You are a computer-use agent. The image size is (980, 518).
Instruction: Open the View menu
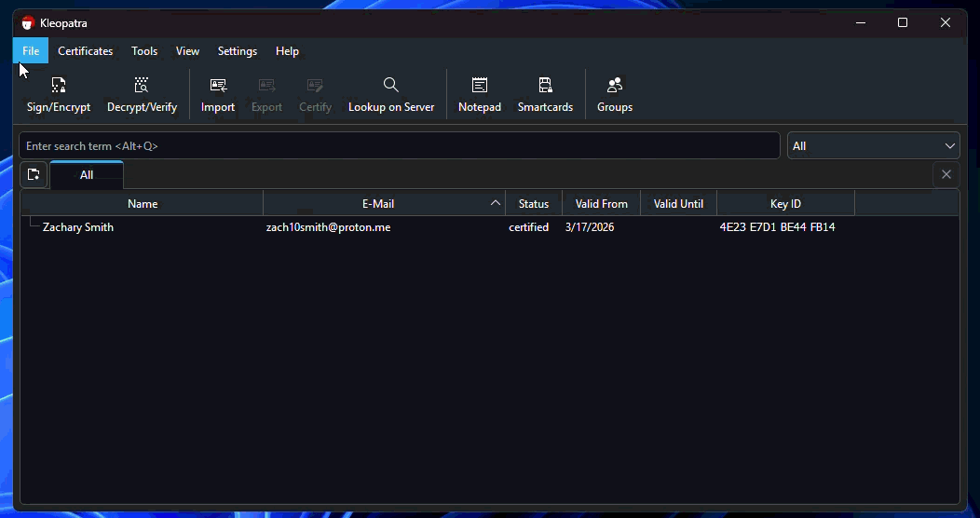click(x=187, y=50)
